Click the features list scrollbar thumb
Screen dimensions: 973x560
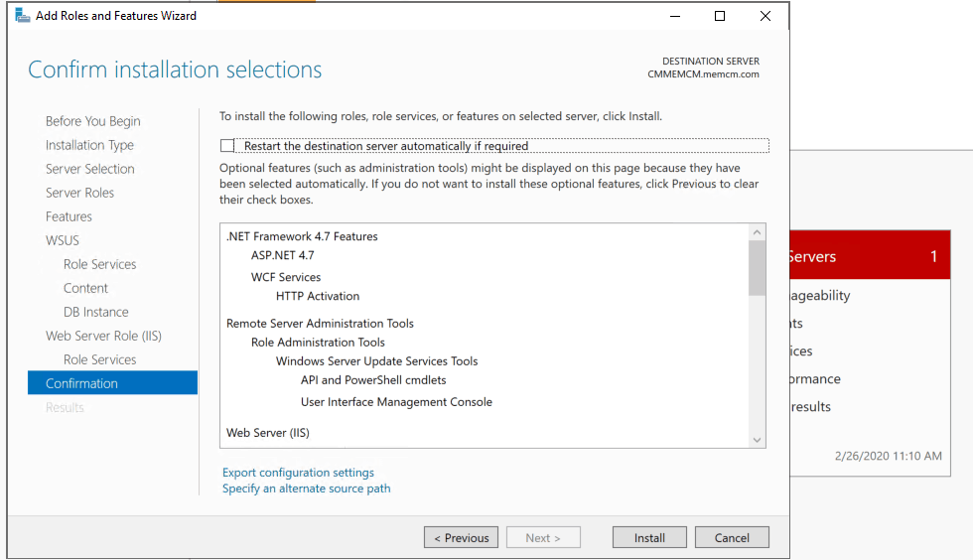pos(758,268)
